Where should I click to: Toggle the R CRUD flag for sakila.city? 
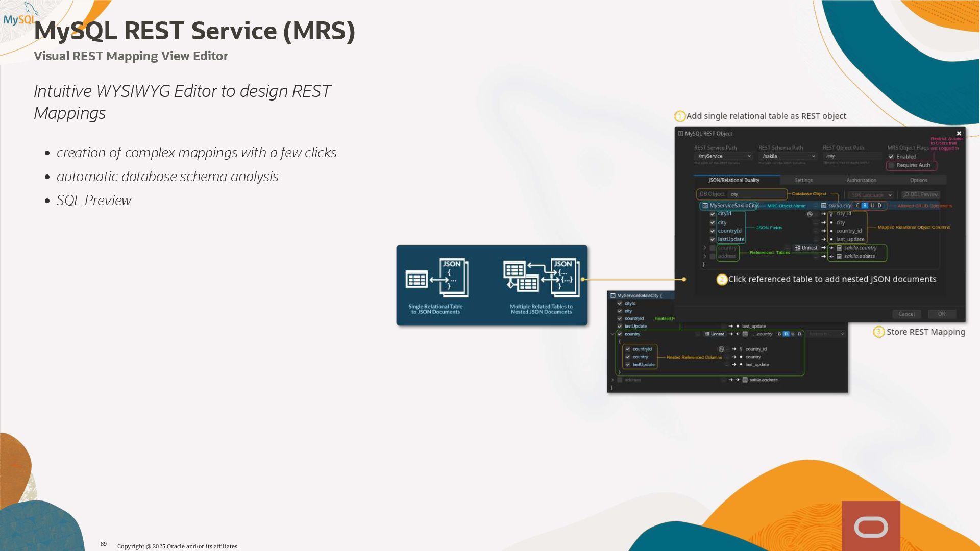[865, 206]
